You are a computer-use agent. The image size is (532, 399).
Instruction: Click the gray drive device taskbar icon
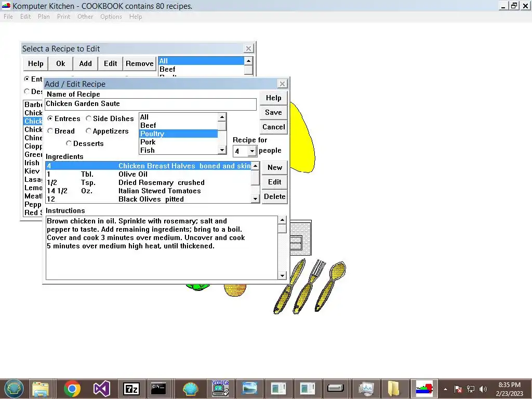point(336,389)
